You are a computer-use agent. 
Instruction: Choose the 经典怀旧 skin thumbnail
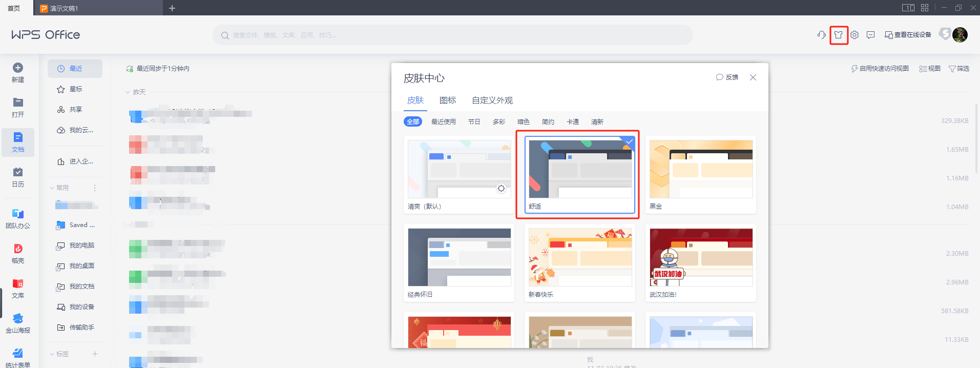tap(459, 263)
